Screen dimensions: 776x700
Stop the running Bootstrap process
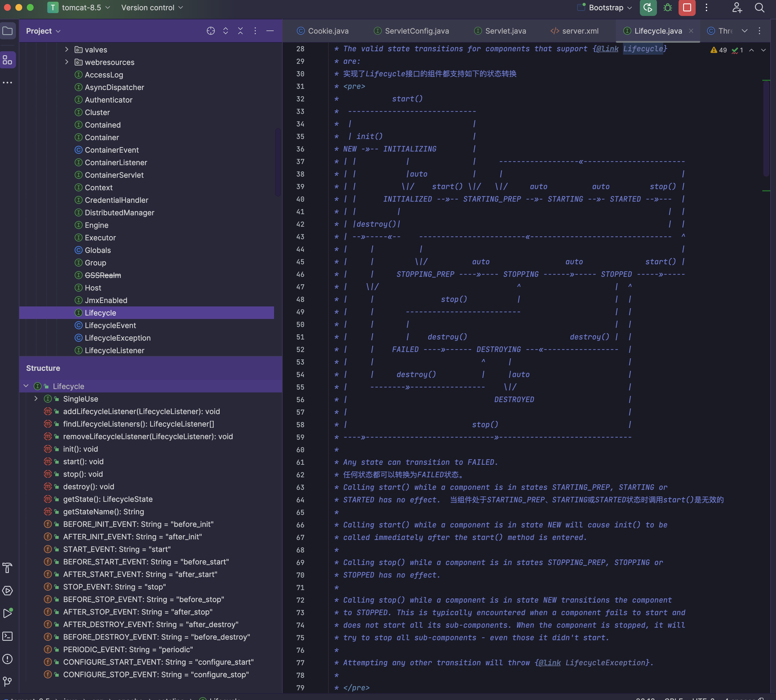pyautogui.click(x=687, y=8)
